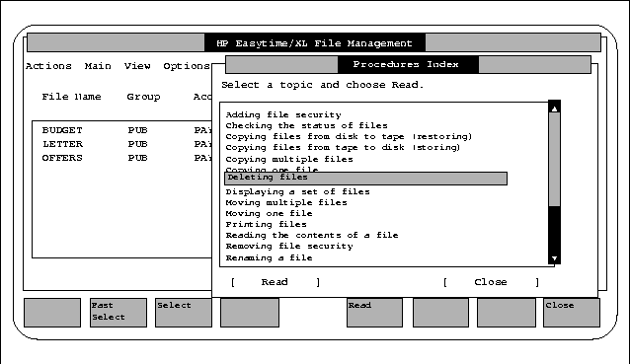Image resolution: width=630 pixels, height=364 pixels.
Task: Select topic Moving multiple files
Action: (286, 202)
